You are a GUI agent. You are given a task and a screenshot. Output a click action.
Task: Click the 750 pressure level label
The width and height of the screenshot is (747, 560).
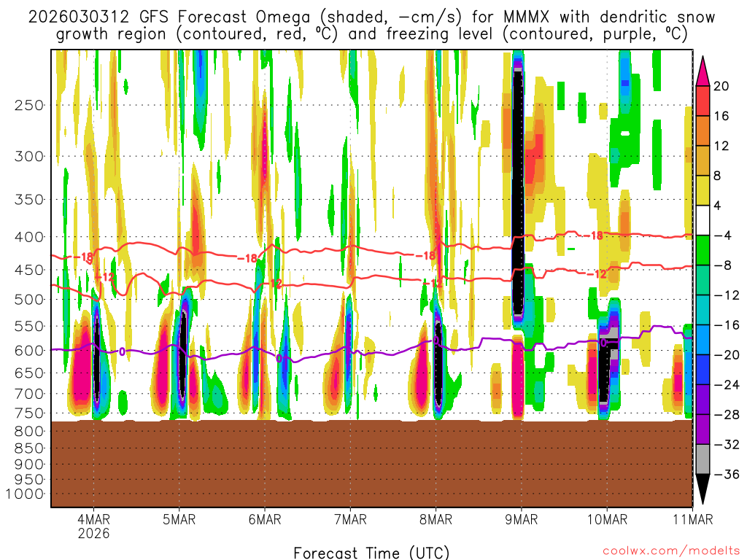[28, 413]
